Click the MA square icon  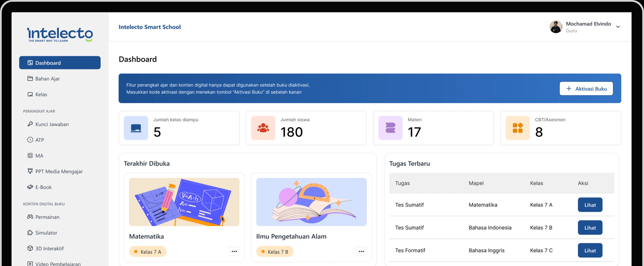tap(30, 156)
